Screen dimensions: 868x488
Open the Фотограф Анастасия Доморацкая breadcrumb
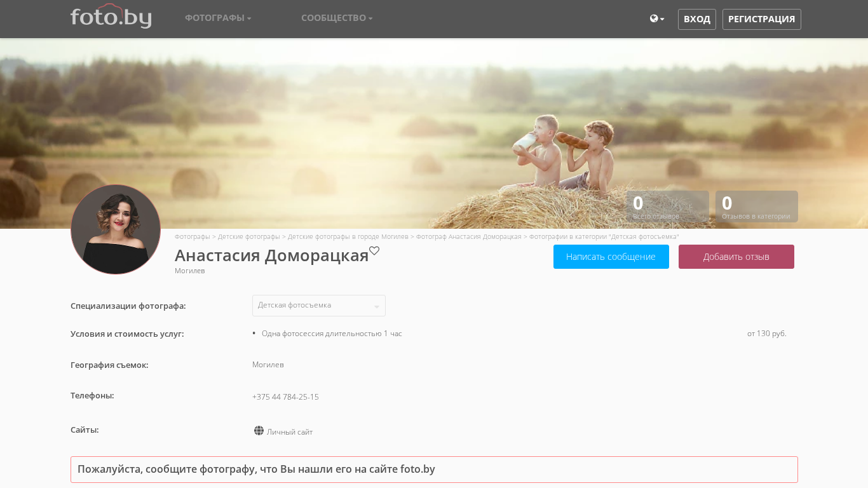[468, 236]
